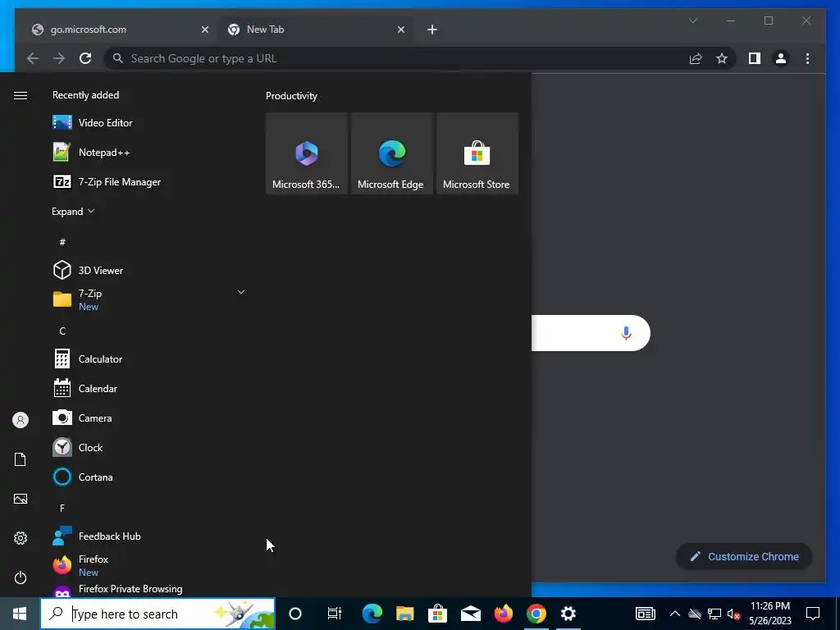Viewport: 840px width, 630px height.
Task: Switch to the New Tab tab
Action: [x=314, y=30]
